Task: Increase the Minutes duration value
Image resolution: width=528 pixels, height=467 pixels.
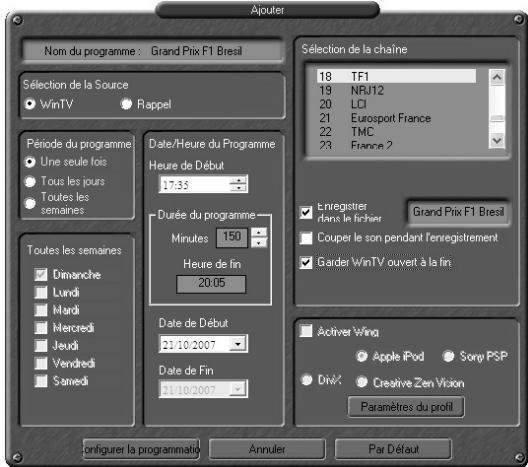Action: [x=259, y=232]
